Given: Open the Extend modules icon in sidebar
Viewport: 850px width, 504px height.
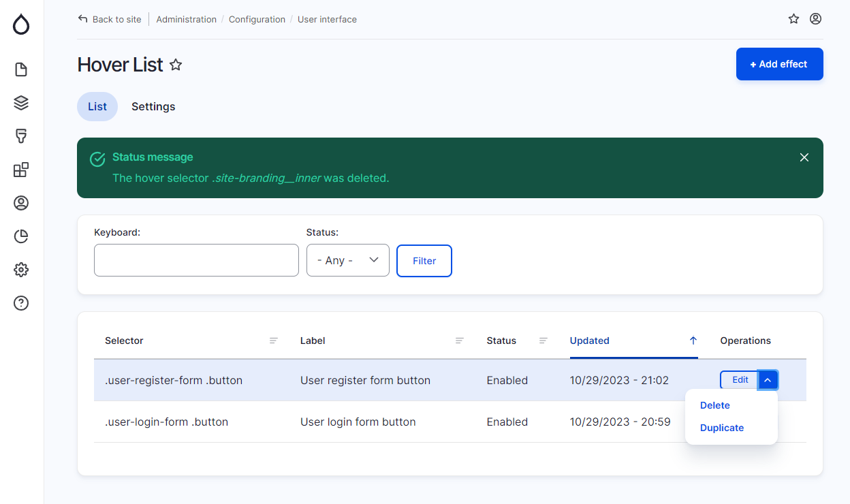Looking at the screenshot, I should point(21,170).
